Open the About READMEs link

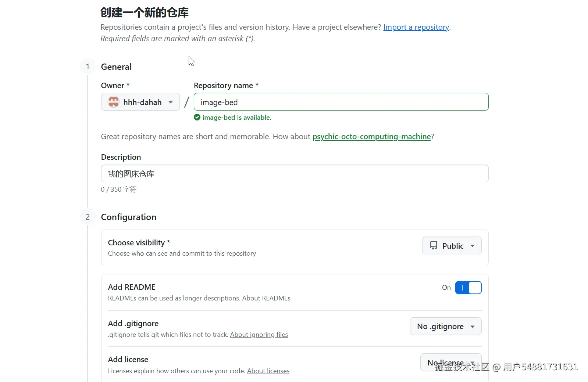[x=266, y=298]
